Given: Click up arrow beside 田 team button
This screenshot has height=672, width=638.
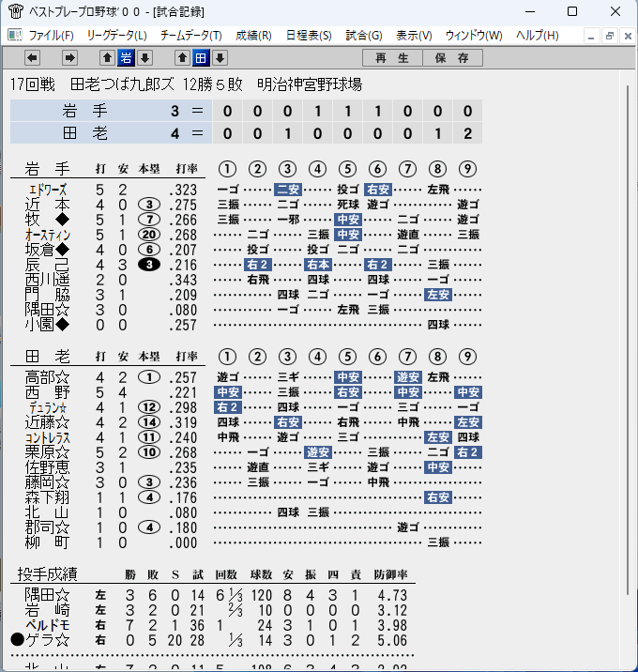Looking at the screenshot, I should pos(182,57).
